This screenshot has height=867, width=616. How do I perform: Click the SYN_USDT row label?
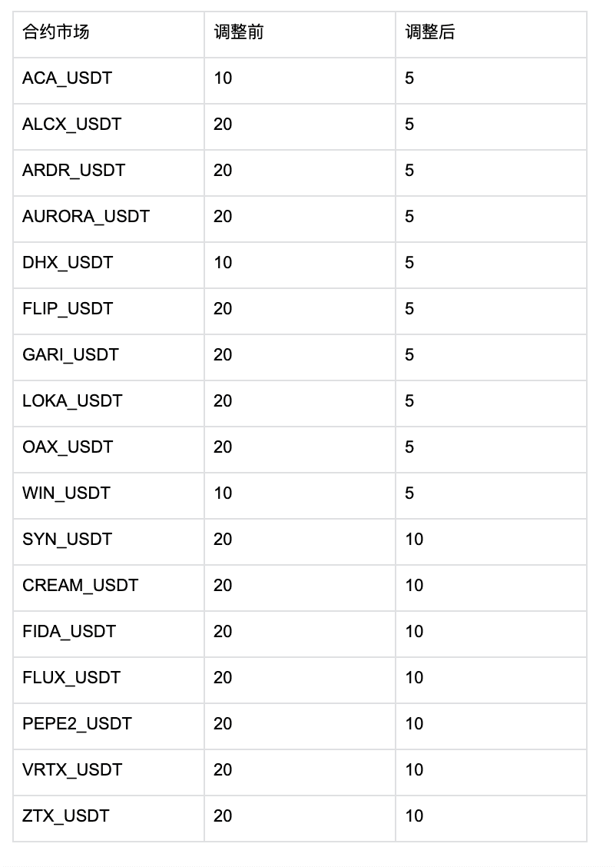(68, 540)
